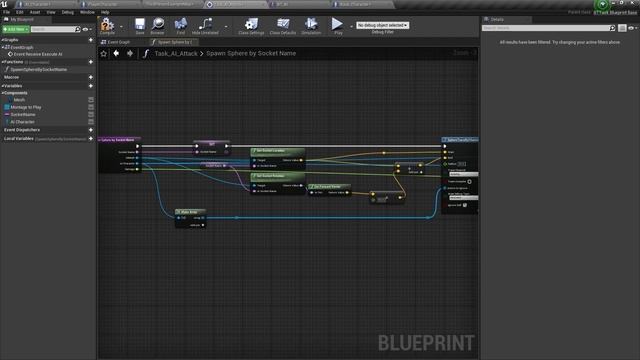Viewport: 640px width, 360px height.
Task: Open the Compile options dropdown arrow
Action: coord(121,27)
